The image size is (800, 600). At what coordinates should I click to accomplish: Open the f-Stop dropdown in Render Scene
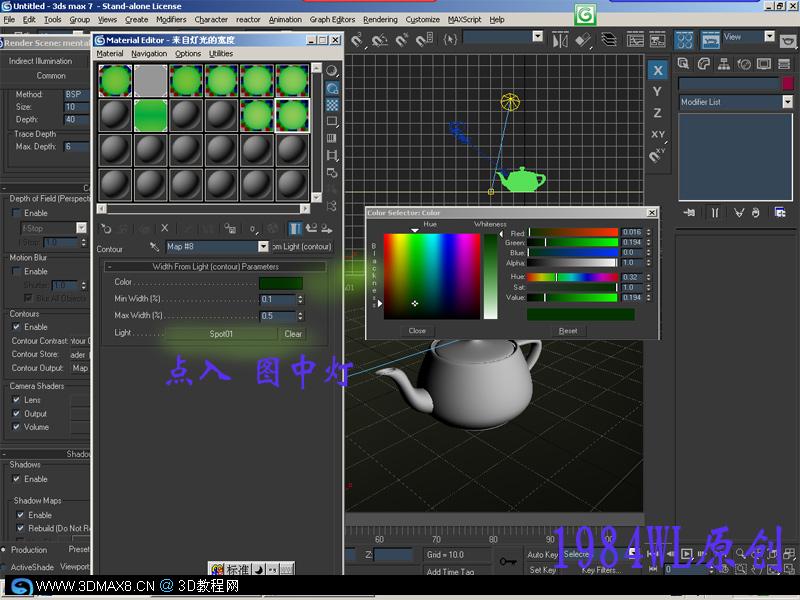click(81, 228)
